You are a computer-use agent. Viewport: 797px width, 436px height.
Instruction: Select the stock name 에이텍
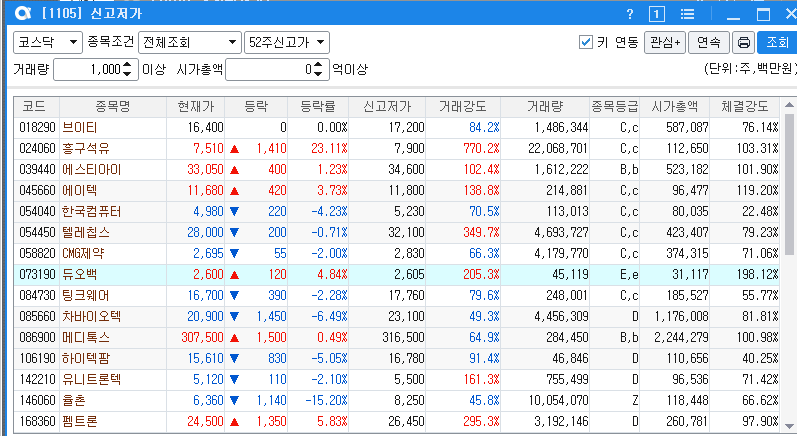tap(79, 191)
